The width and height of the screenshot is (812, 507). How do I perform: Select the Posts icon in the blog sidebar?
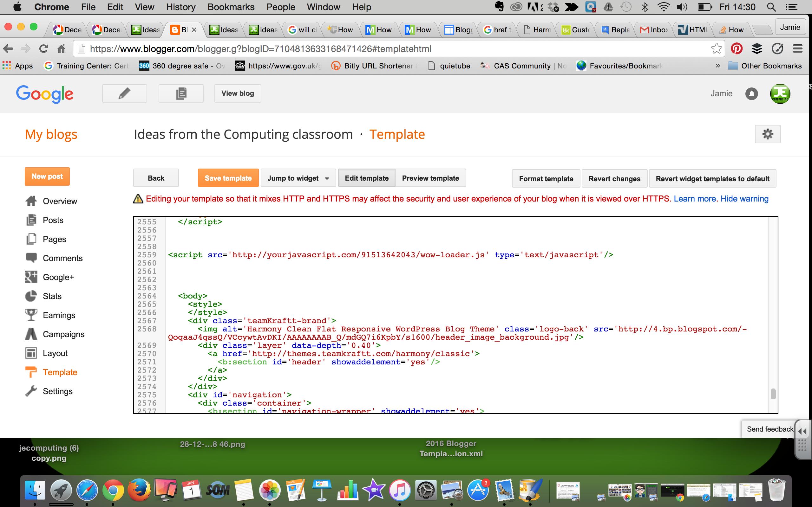click(31, 220)
